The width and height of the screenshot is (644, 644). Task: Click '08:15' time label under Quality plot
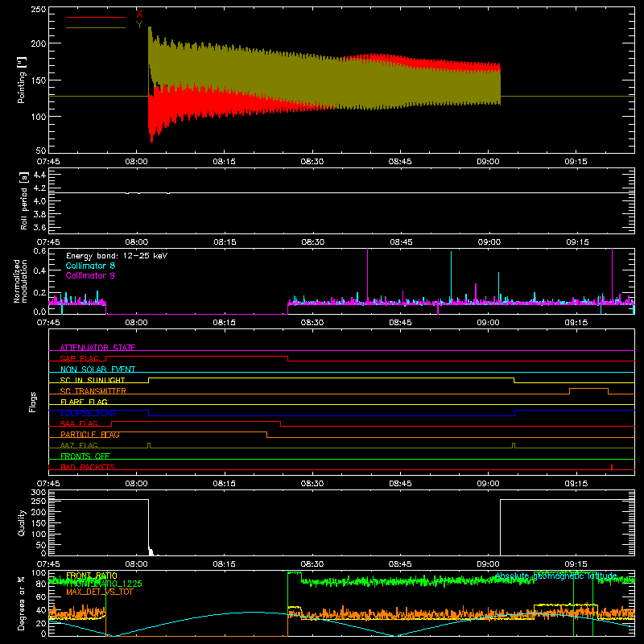[225, 564]
